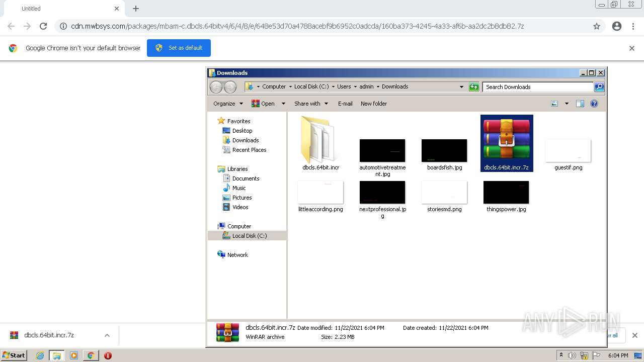
Task: Select storiesmd.png thumbnail
Action: pyautogui.click(x=444, y=192)
